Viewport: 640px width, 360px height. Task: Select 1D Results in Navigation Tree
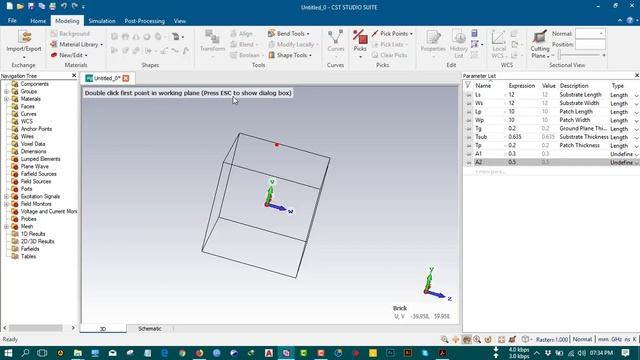pyautogui.click(x=33, y=234)
